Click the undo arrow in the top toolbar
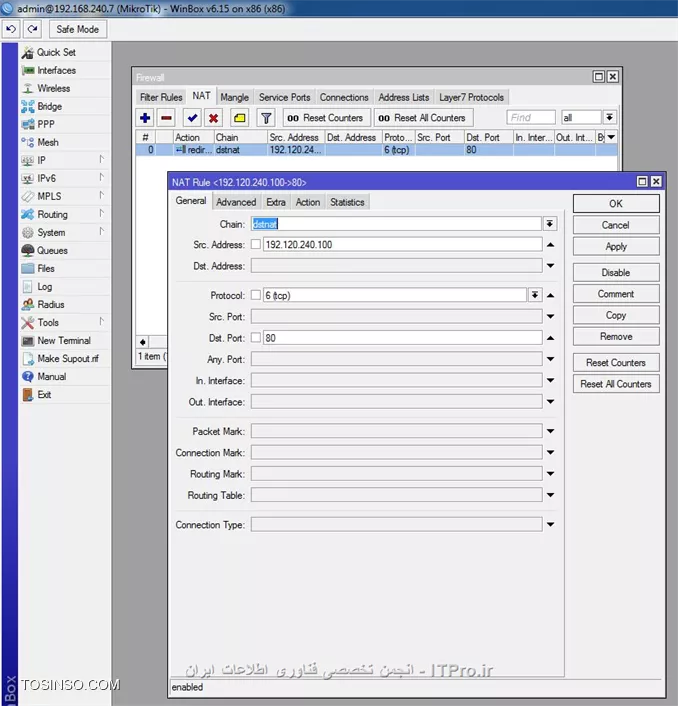The image size is (678, 706). pyautogui.click(x=11, y=29)
